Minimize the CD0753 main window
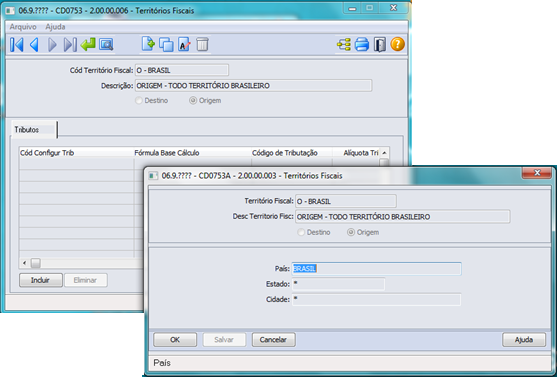557x377 pixels. coord(352,8)
